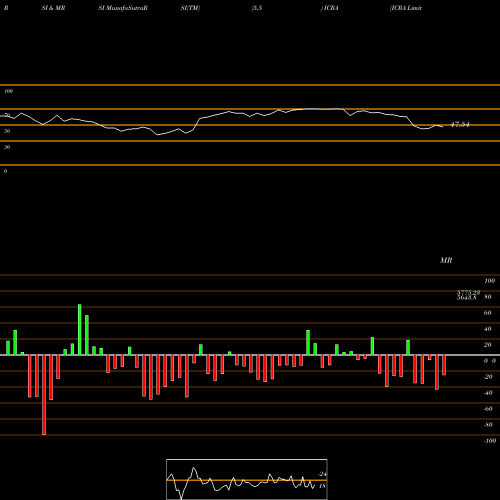The height and width of the screenshot is (500, 500).
Task: Click the '0 0' zero-line label on MR axis
Action: pos(490,361)
